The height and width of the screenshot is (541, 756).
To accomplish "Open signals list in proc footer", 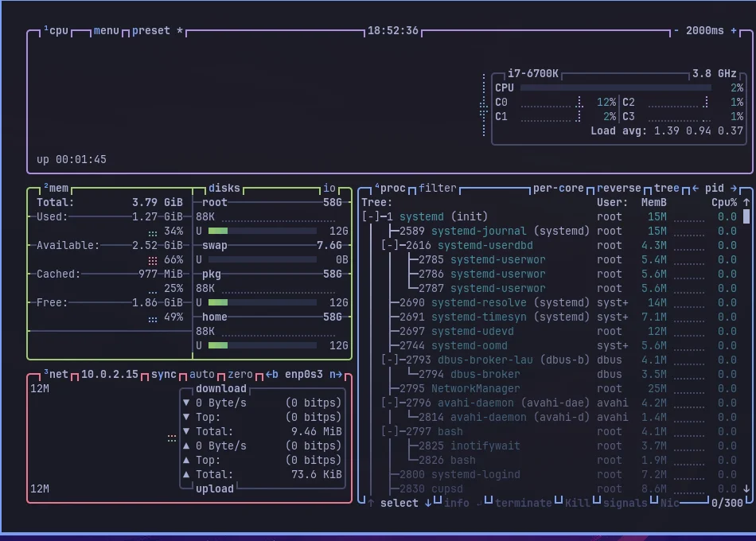I will pos(625,504).
